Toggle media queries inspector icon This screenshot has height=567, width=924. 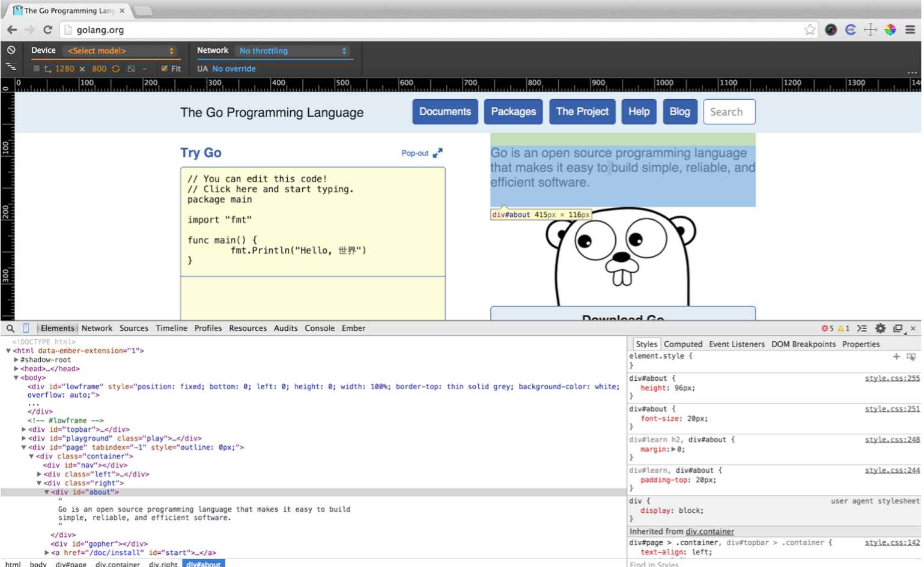click(x=11, y=67)
